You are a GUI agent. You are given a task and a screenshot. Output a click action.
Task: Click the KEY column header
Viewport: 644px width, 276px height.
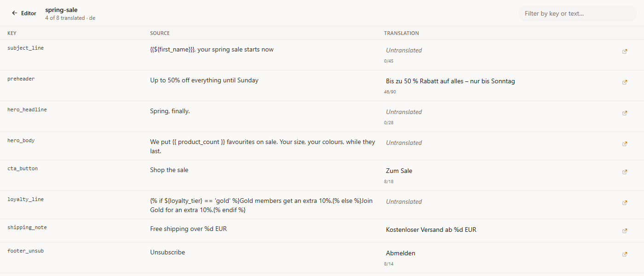pyautogui.click(x=12, y=33)
